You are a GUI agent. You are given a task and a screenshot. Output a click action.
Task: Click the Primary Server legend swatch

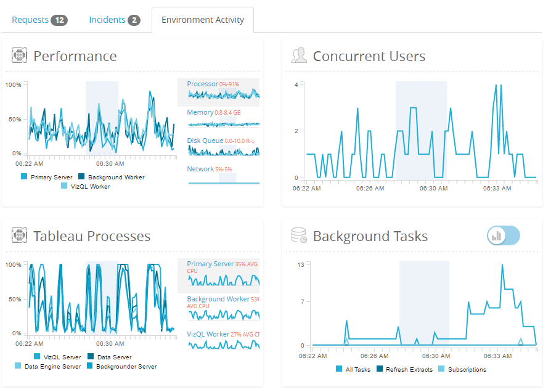(x=24, y=176)
